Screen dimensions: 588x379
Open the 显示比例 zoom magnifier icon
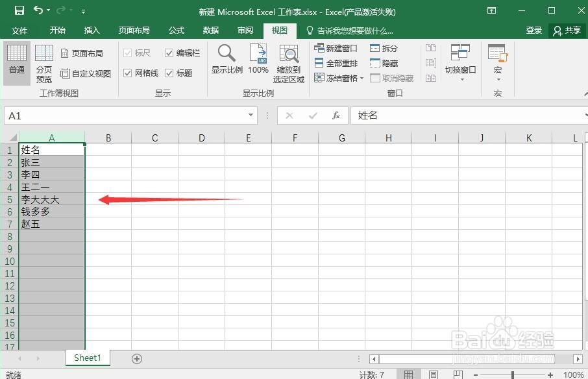point(227,54)
